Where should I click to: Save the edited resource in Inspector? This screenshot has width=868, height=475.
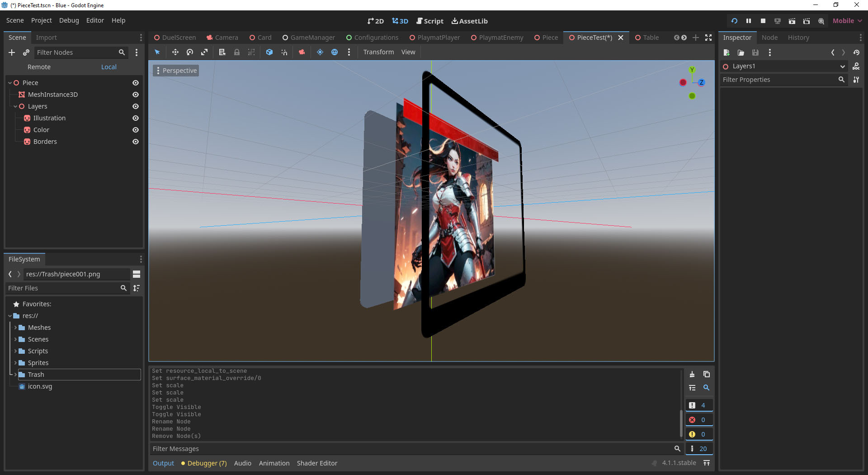(x=755, y=52)
